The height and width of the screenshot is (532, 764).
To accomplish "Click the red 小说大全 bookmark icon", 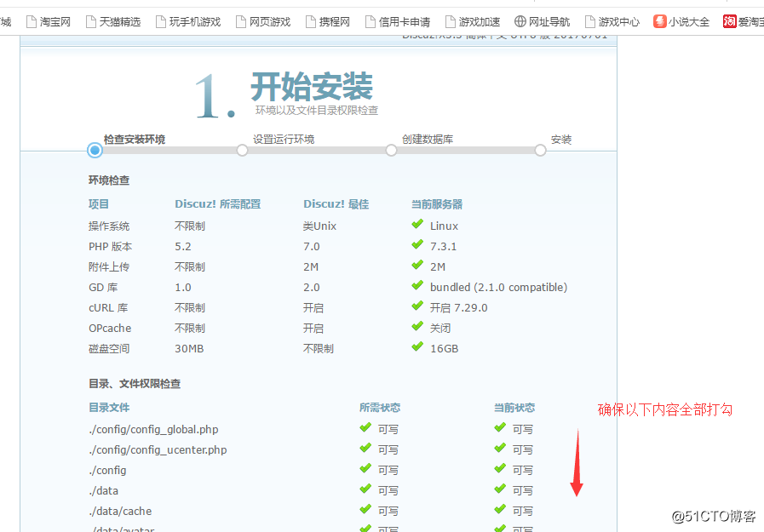I will click(660, 21).
